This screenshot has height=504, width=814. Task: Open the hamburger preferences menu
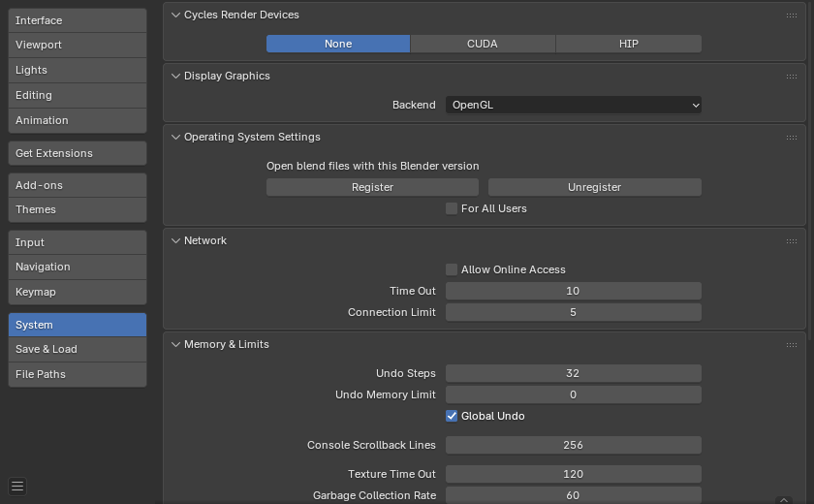pos(17,487)
